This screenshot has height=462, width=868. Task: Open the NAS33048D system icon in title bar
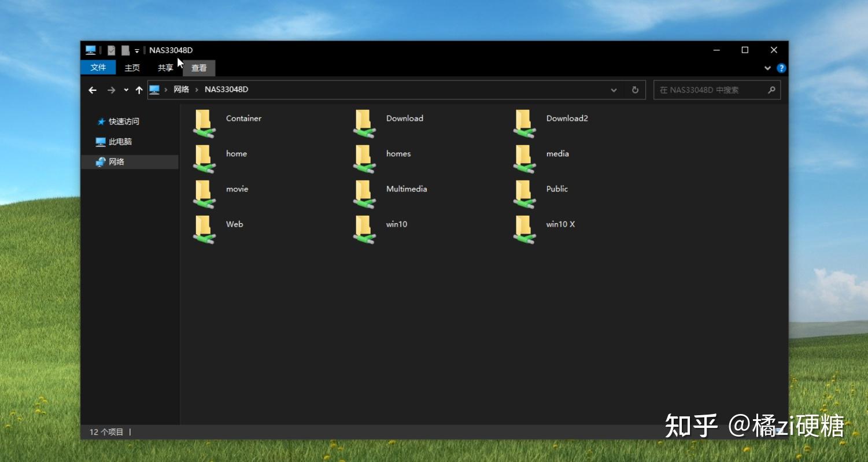click(90, 50)
